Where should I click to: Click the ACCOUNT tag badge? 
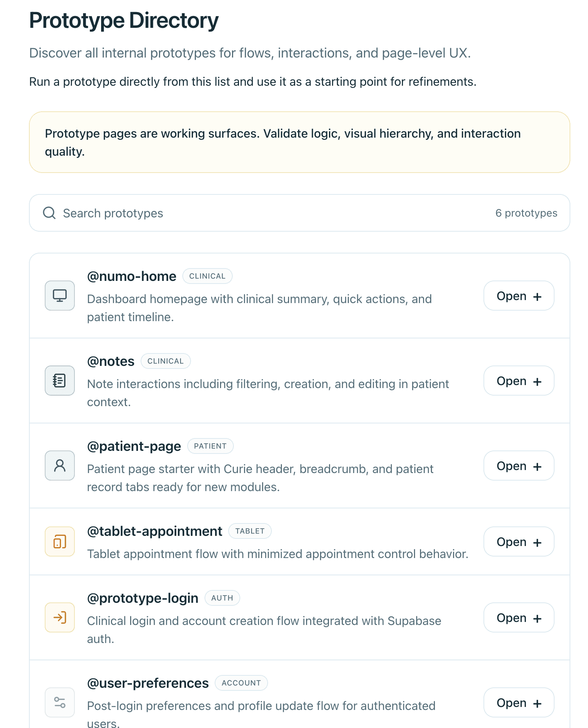tap(241, 683)
